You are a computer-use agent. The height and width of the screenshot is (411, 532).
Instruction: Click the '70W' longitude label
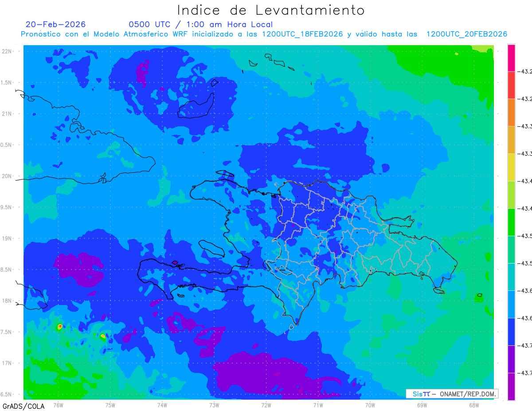point(370,405)
